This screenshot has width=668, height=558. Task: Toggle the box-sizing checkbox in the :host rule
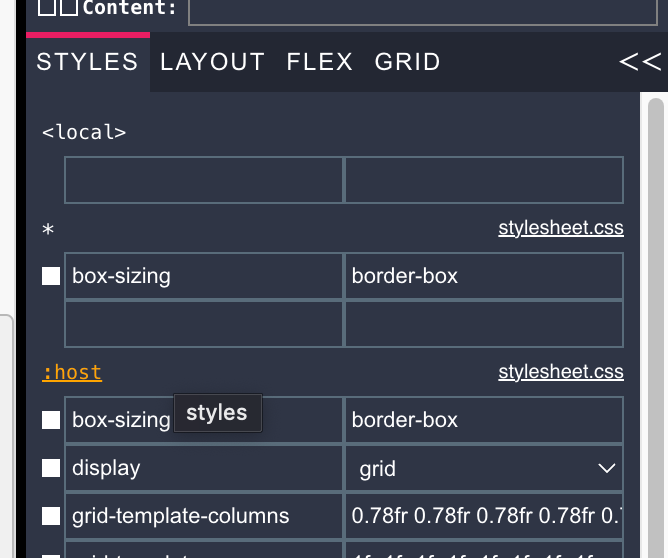click(x=51, y=420)
